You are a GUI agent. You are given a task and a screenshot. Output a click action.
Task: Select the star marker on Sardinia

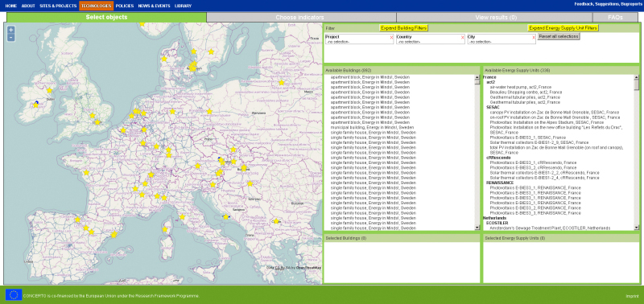pyautogui.click(x=165, y=229)
